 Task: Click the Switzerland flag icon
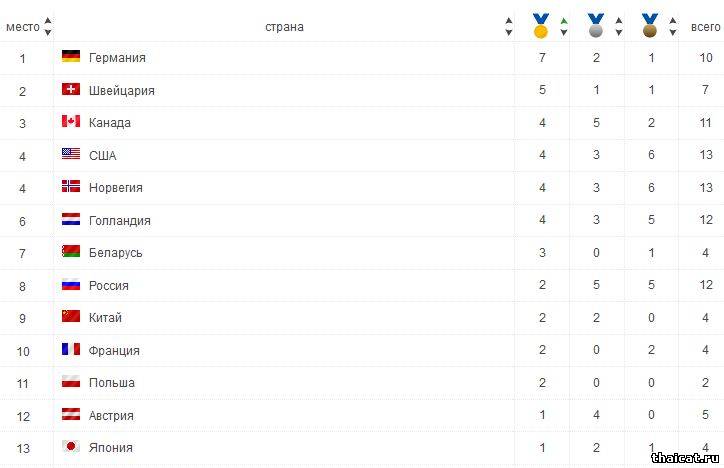point(70,90)
